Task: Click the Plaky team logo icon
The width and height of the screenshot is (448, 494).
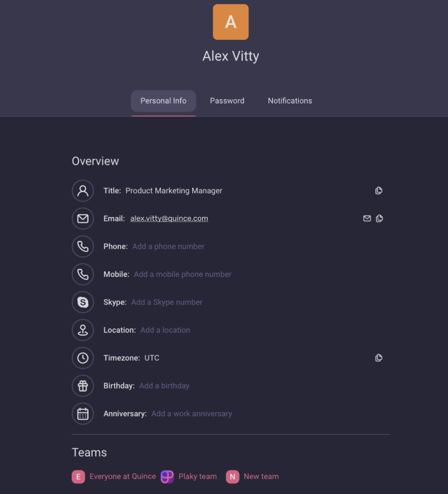Action: coord(167,477)
